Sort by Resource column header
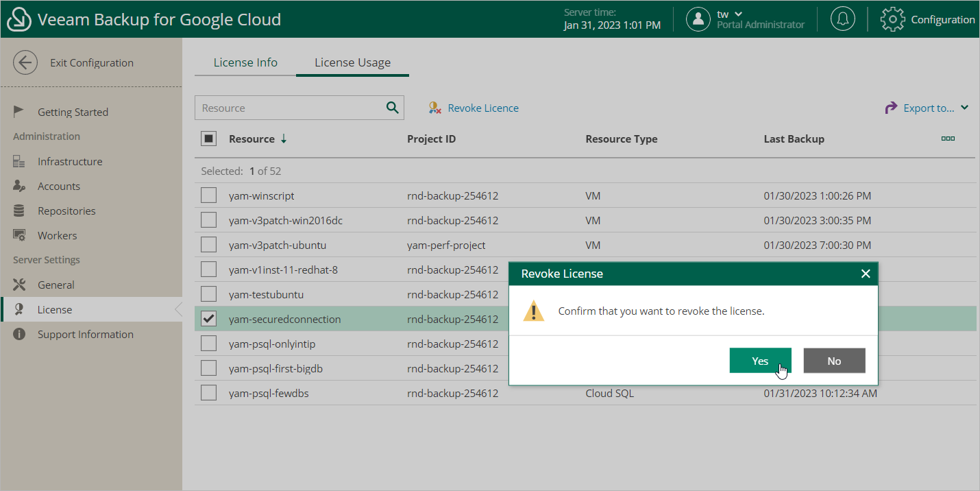Screen dimensions: 980x491 pyautogui.click(x=252, y=139)
